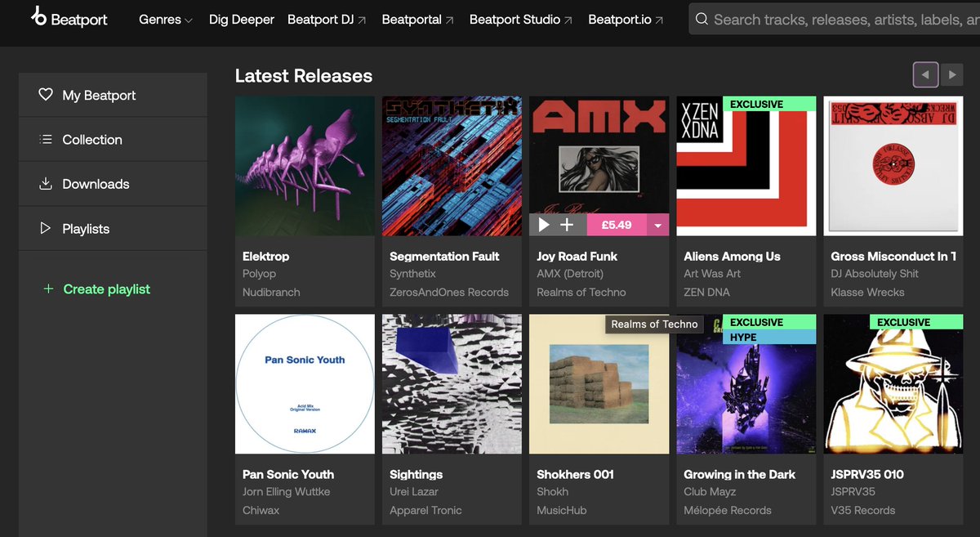The image size is (980, 537).
Task: Open the Elektrop release title
Action: (265, 256)
